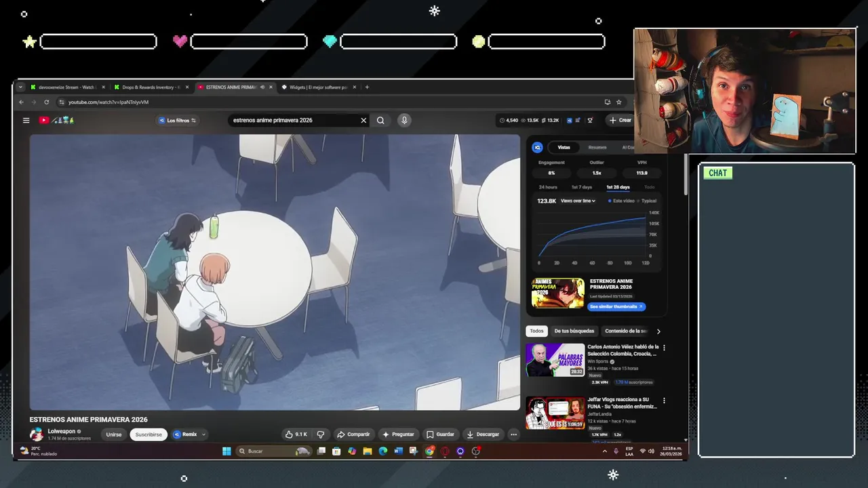Click the Preguntar button
This screenshot has width=868, height=488.
[398, 434]
